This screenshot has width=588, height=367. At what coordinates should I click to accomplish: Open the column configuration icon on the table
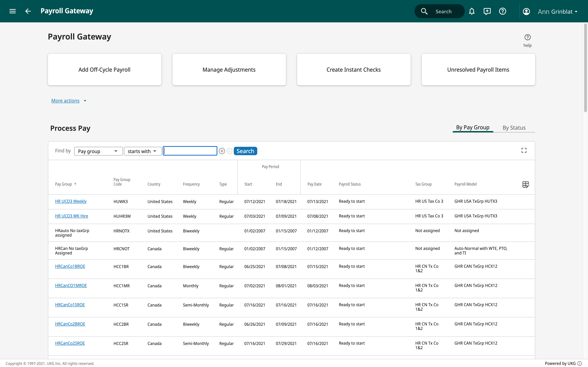526,184
